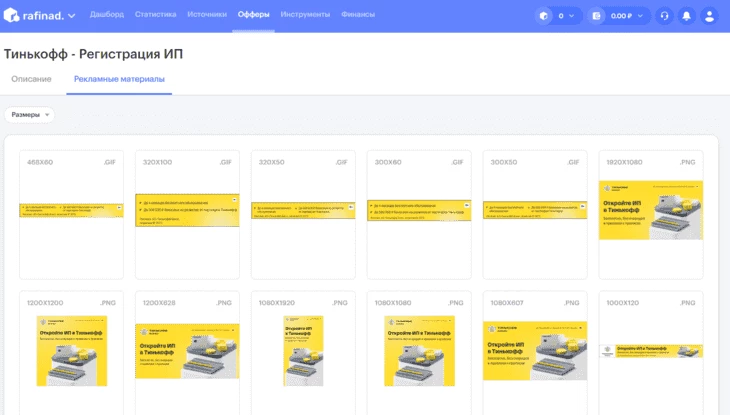The width and height of the screenshot is (730, 415).
Task: Click the 1000X120 size label
Action: (623, 303)
